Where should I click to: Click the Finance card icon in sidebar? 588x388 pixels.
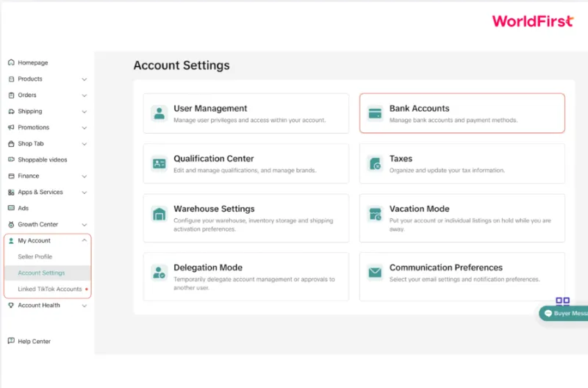tap(11, 176)
